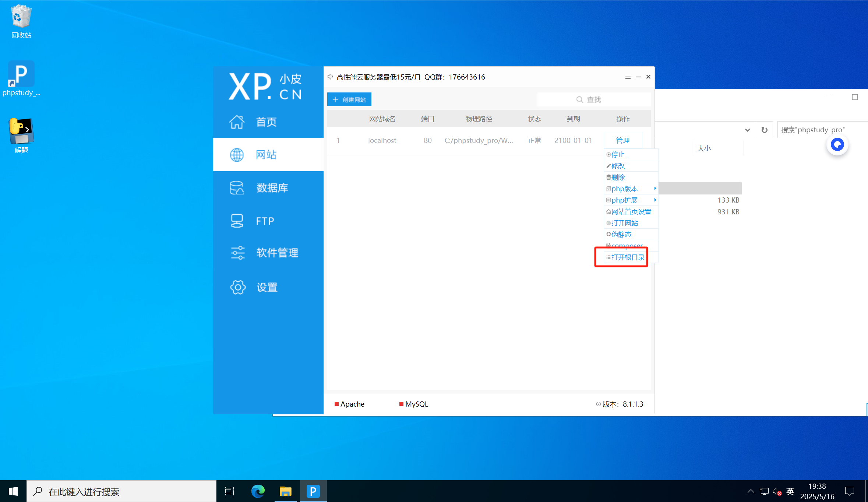Open the 设置 settings gear

point(266,287)
